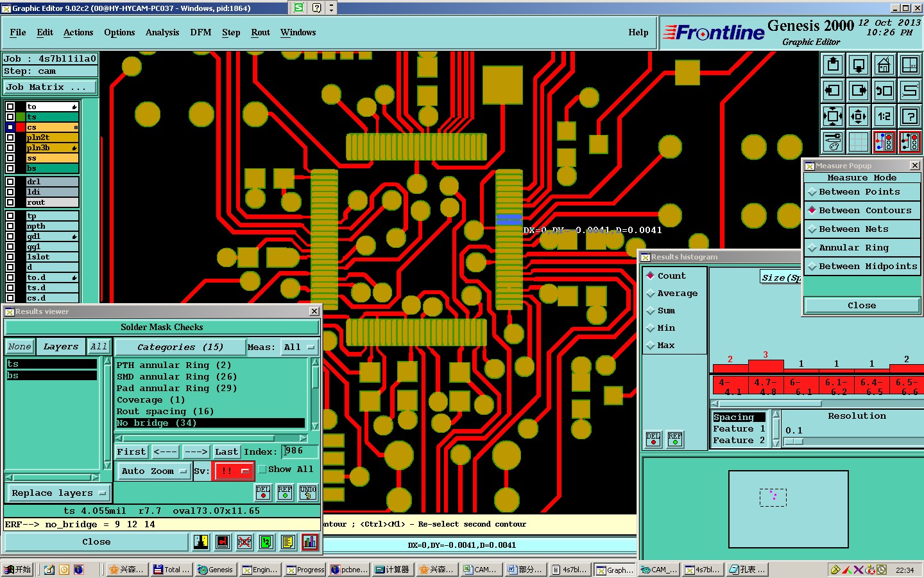Toggle visibility checkbox for layer rout
Image resolution: width=924 pixels, height=578 pixels.
coord(10,202)
